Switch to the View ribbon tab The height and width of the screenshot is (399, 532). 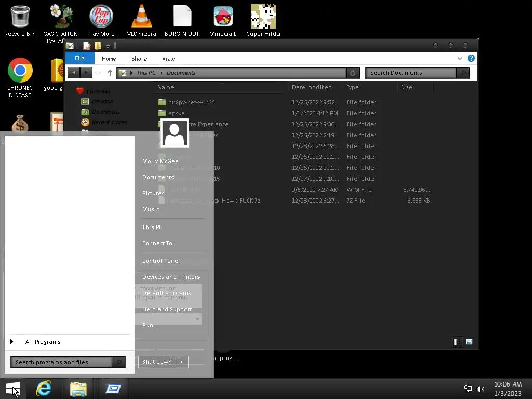point(168,58)
